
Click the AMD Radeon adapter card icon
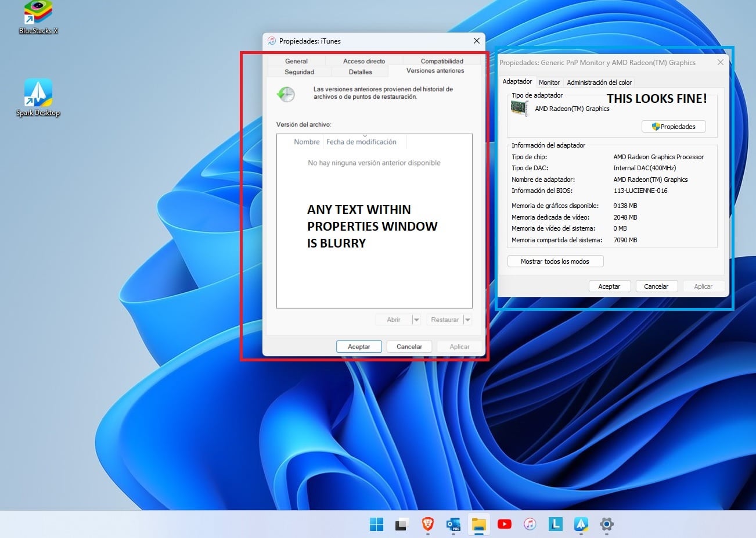point(519,108)
